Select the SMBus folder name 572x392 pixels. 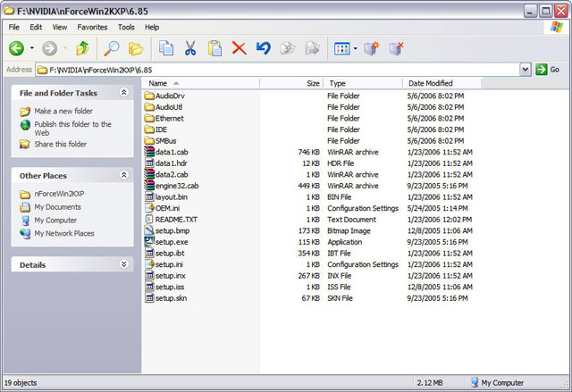(165, 140)
